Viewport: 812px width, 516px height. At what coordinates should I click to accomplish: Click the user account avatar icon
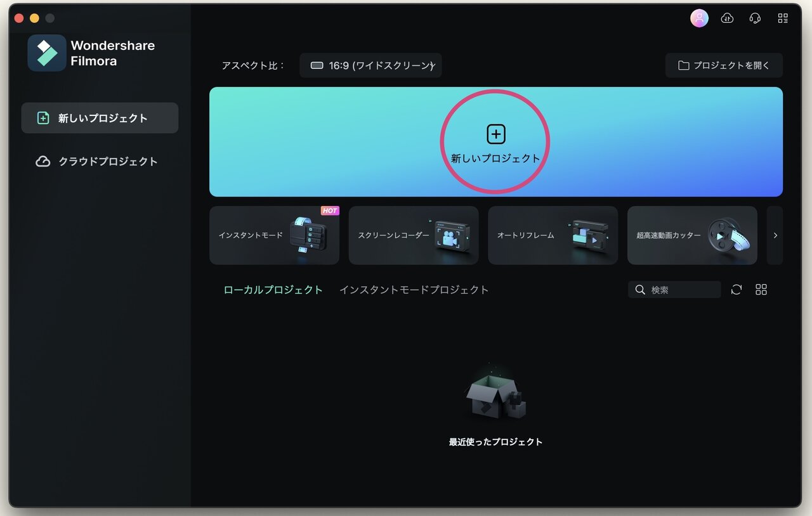[699, 18]
